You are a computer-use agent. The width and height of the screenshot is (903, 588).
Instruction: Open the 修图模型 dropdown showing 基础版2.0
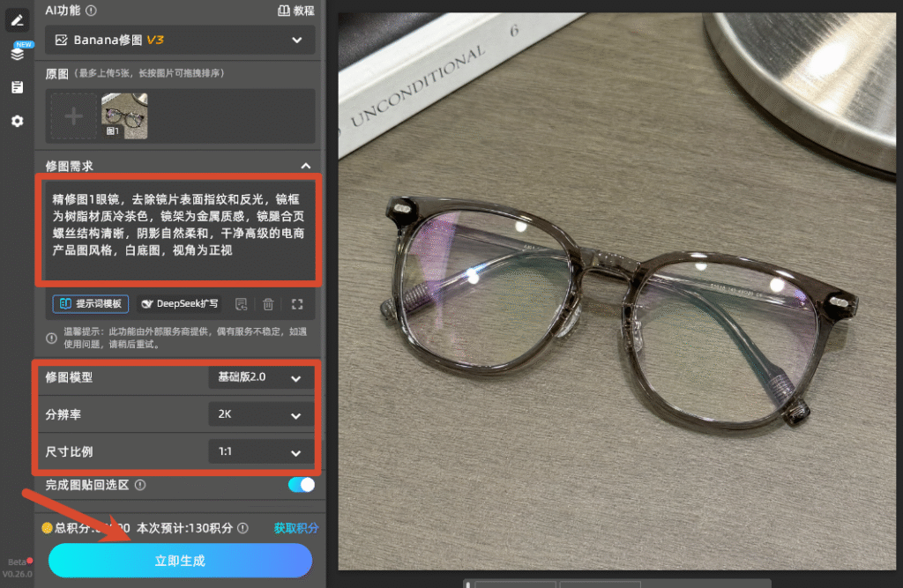pyautogui.click(x=261, y=378)
